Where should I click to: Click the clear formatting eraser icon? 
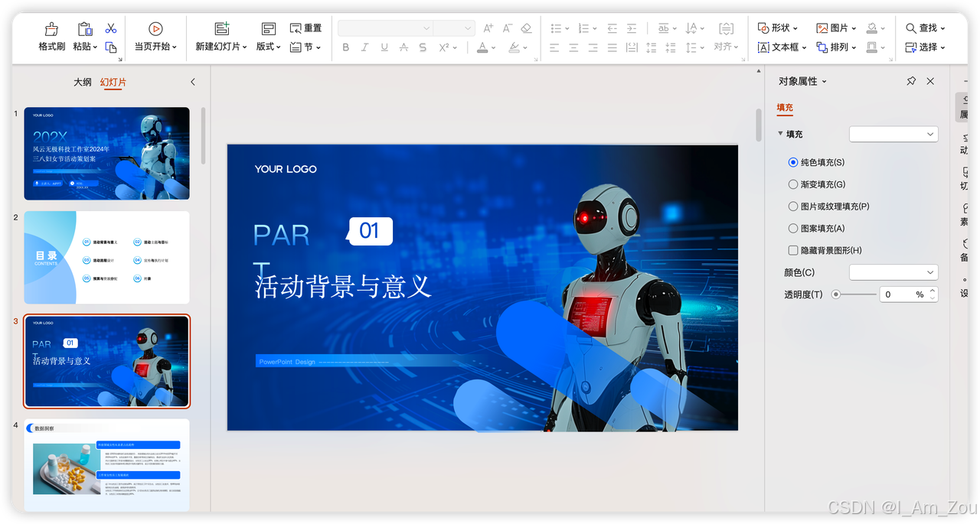pyautogui.click(x=526, y=28)
